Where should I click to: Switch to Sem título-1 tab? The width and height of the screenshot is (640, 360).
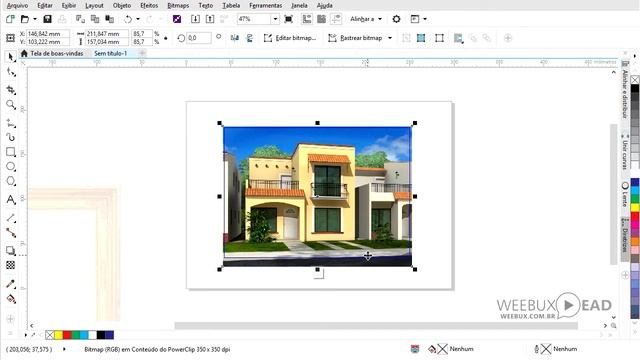click(111, 53)
